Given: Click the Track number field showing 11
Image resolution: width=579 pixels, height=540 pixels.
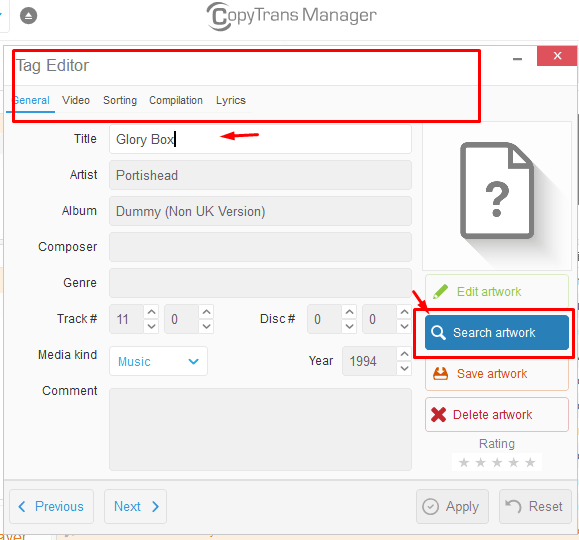Looking at the screenshot, I should [x=127, y=319].
